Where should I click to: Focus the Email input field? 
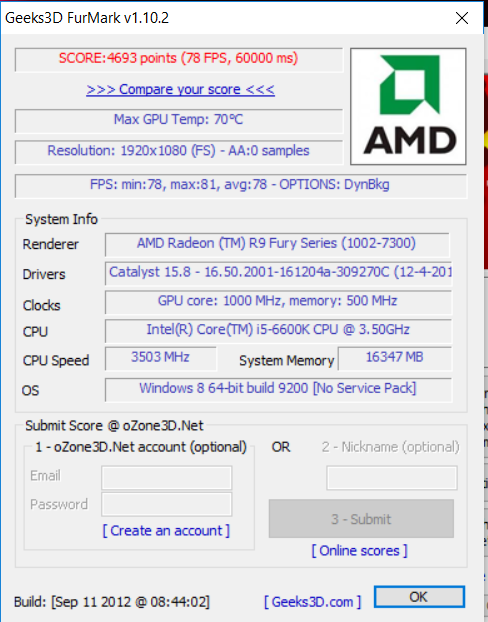pyautogui.click(x=167, y=478)
